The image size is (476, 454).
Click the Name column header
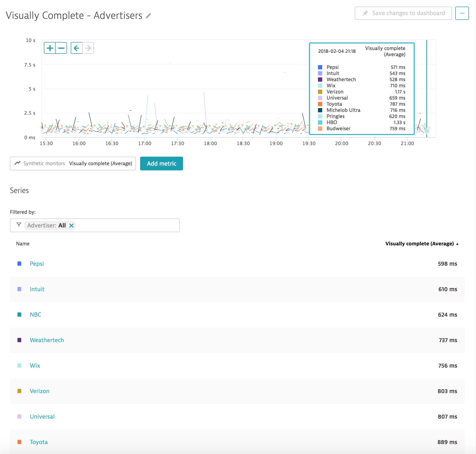(x=23, y=244)
